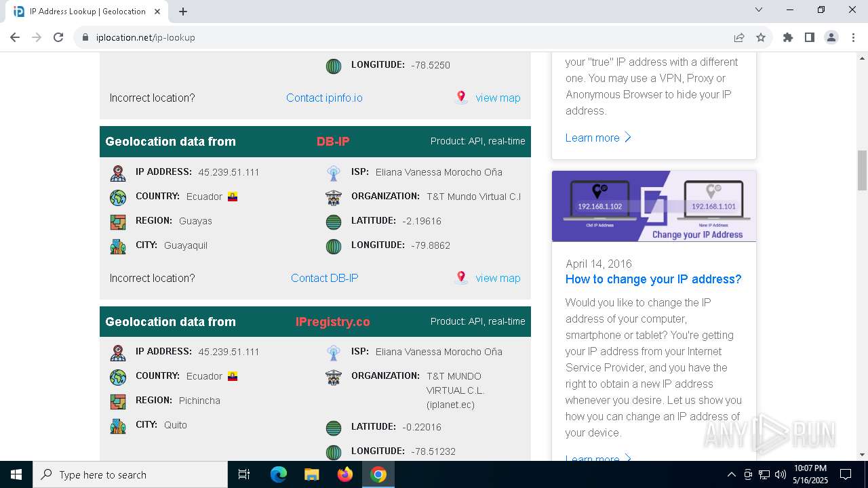Click DB-IP longitude globe icon
This screenshot has height=488, width=868.
pos(333,246)
